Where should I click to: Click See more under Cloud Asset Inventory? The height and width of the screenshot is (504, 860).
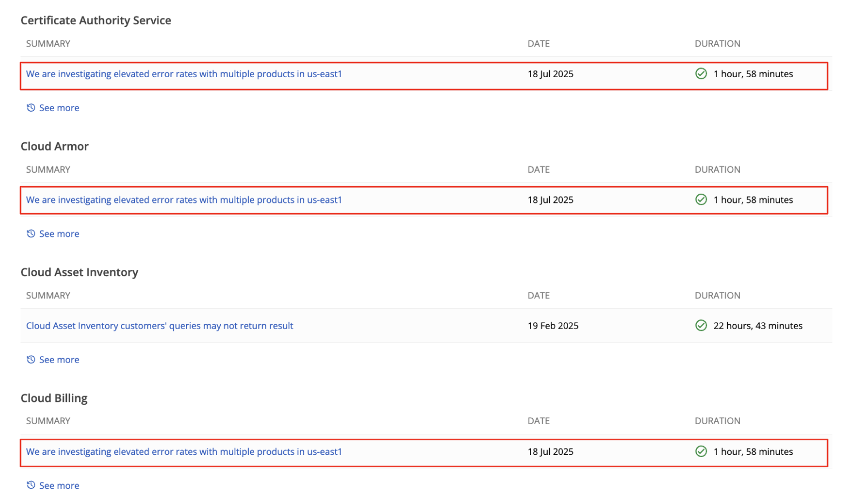coord(59,360)
